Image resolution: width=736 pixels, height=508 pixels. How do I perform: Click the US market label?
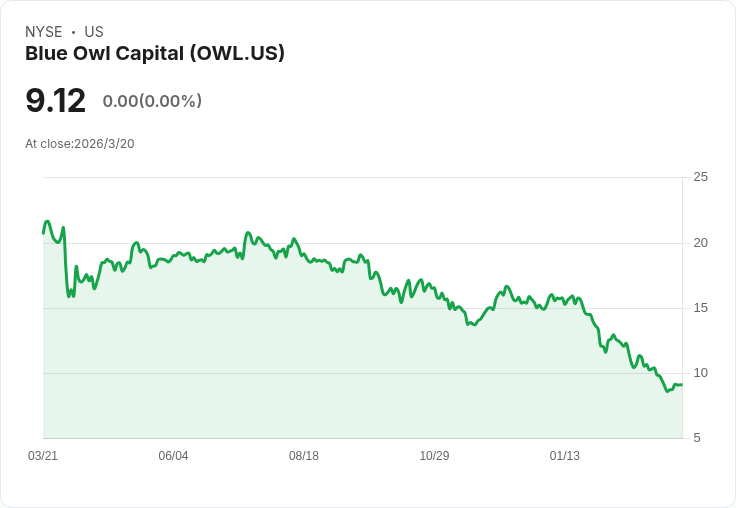94,32
